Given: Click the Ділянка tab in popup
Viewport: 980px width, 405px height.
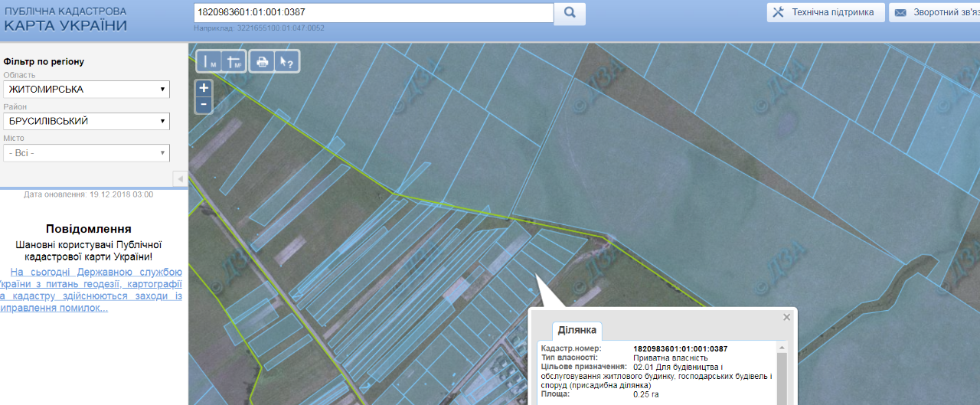Looking at the screenshot, I should click(x=578, y=330).
